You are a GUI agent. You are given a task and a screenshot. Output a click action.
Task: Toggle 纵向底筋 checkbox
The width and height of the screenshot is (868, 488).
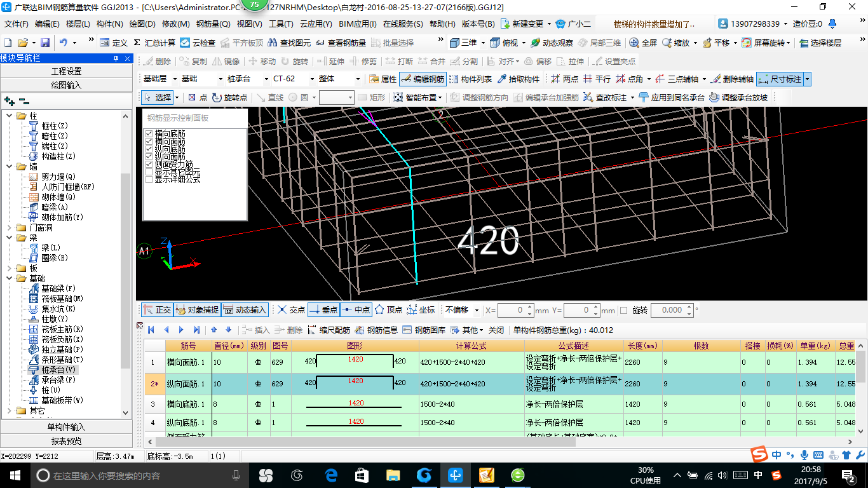pyautogui.click(x=149, y=149)
